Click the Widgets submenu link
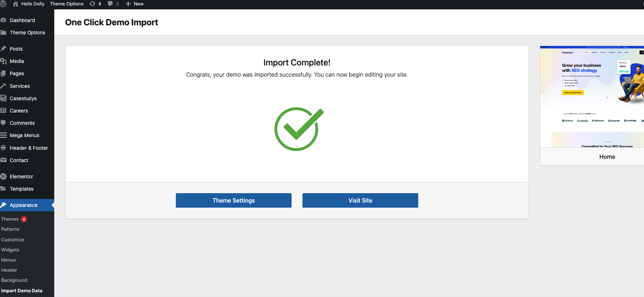 pyautogui.click(x=10, y=250)
